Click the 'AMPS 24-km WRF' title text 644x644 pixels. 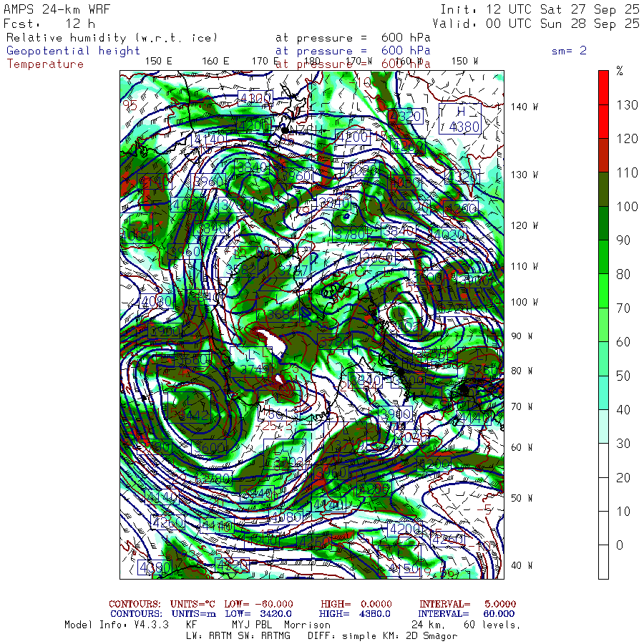tap(57, 9)
